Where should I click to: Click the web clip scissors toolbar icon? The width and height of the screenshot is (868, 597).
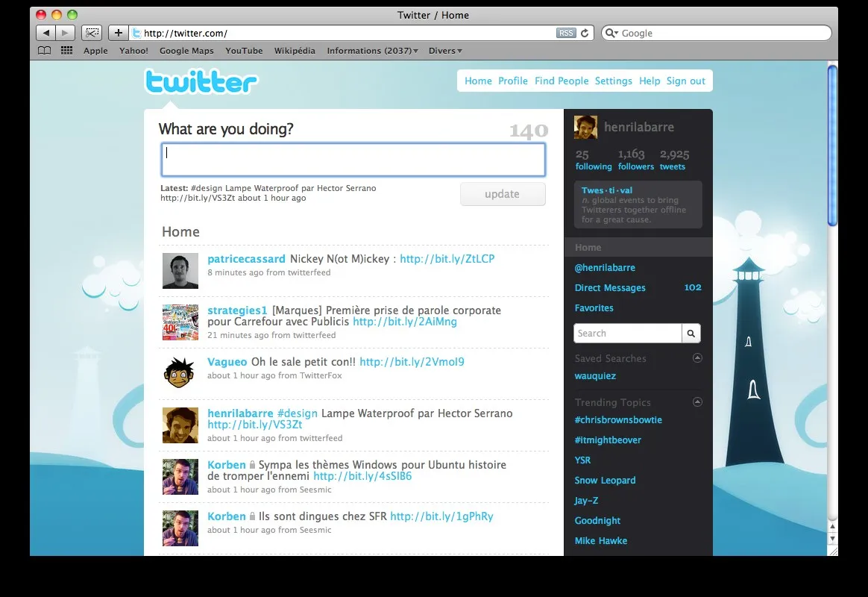pos(92,34)
